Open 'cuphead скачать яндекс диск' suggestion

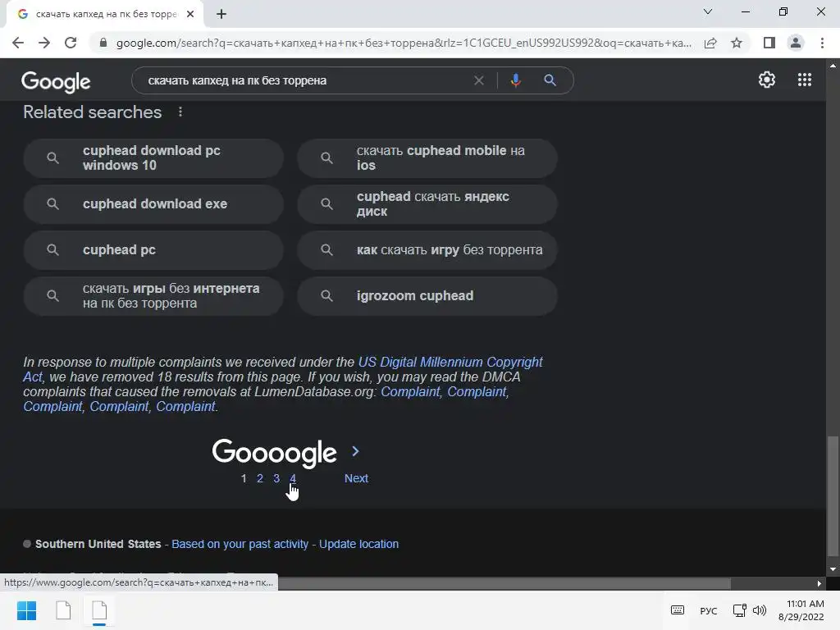coord(427,204)
